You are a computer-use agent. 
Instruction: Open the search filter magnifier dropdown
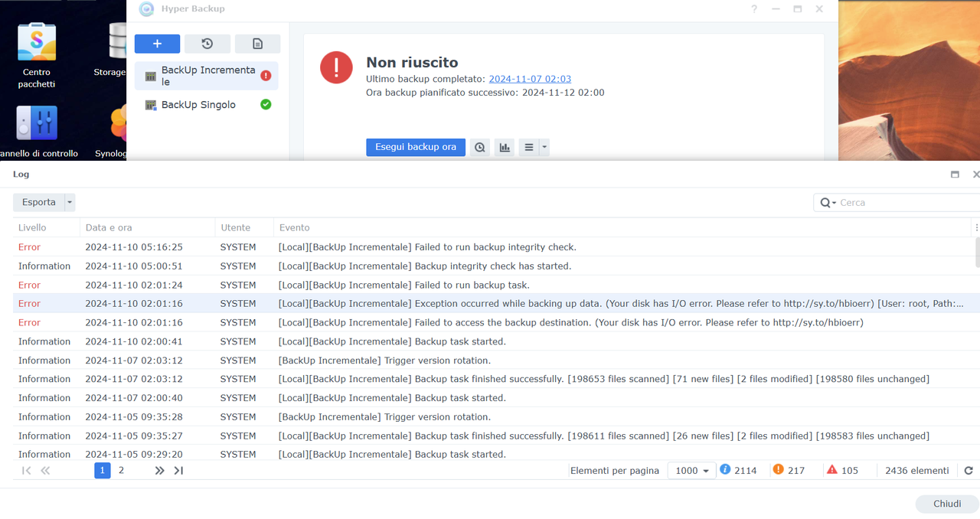(828, 203)
